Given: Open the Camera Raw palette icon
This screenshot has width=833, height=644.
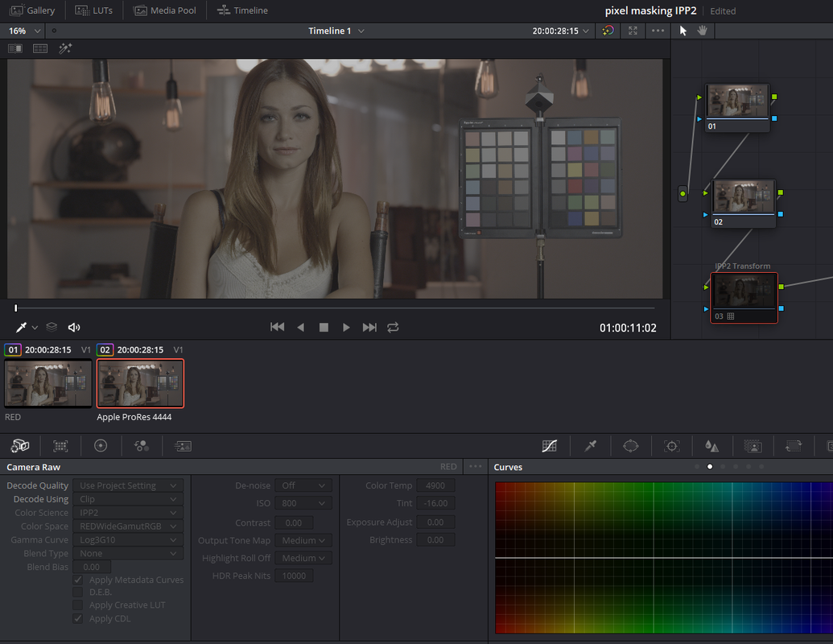Looking at the screenshot, I should [20, 446].
